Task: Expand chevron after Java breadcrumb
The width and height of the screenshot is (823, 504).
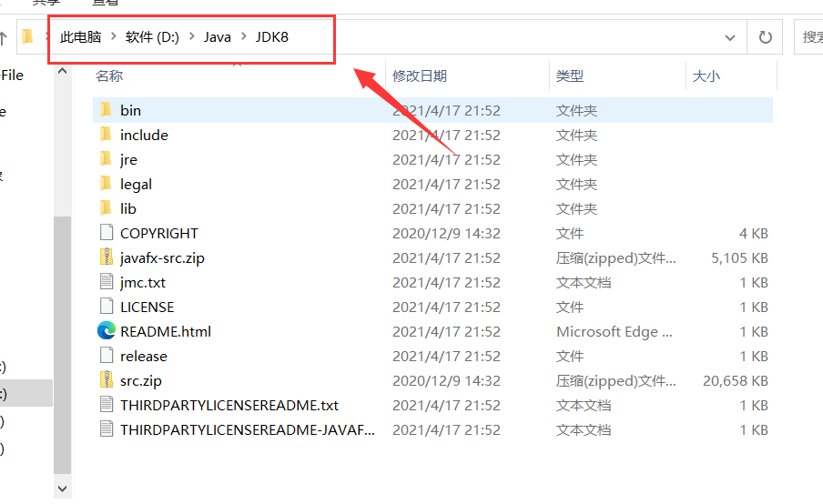Action: (244, 36)
